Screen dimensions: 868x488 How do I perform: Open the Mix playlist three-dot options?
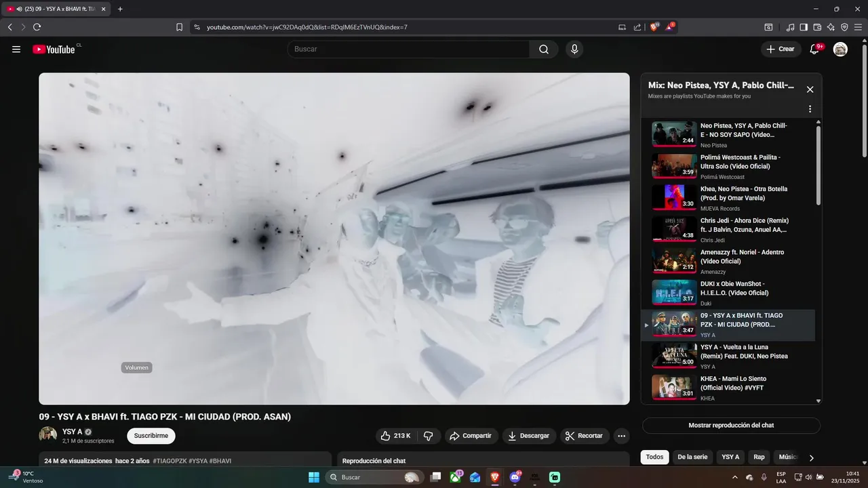point(810,109)
